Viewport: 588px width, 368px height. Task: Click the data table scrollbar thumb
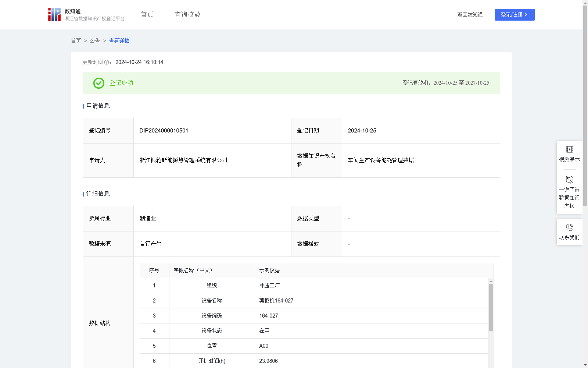(491, 305)
